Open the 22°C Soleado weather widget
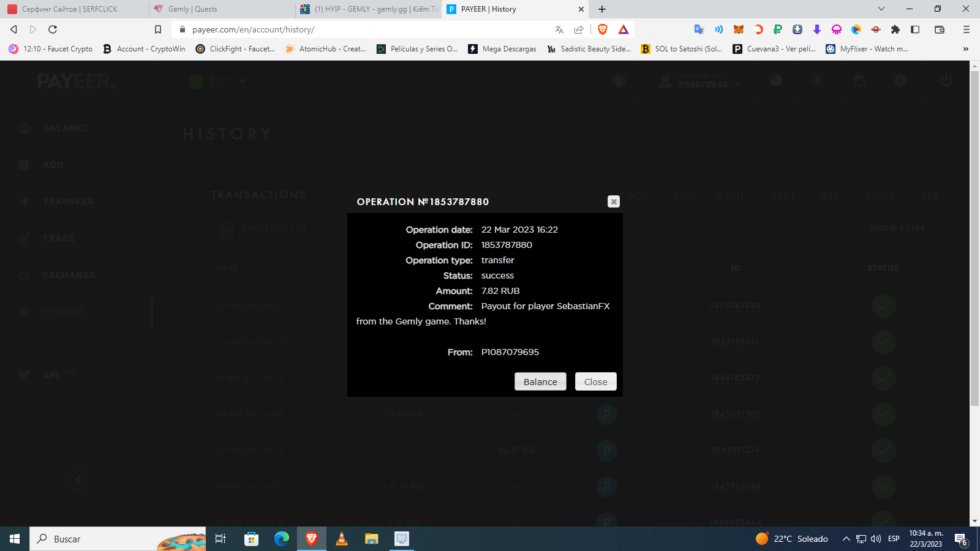The height and width of the screenshot is (551, 980). pyautogui.click(x=792, y=539)
